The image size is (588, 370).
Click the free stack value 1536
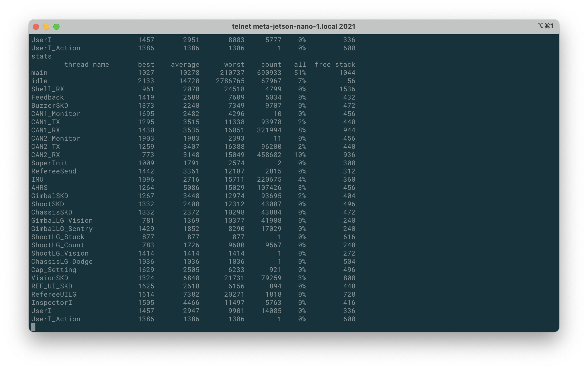(347, 89)
